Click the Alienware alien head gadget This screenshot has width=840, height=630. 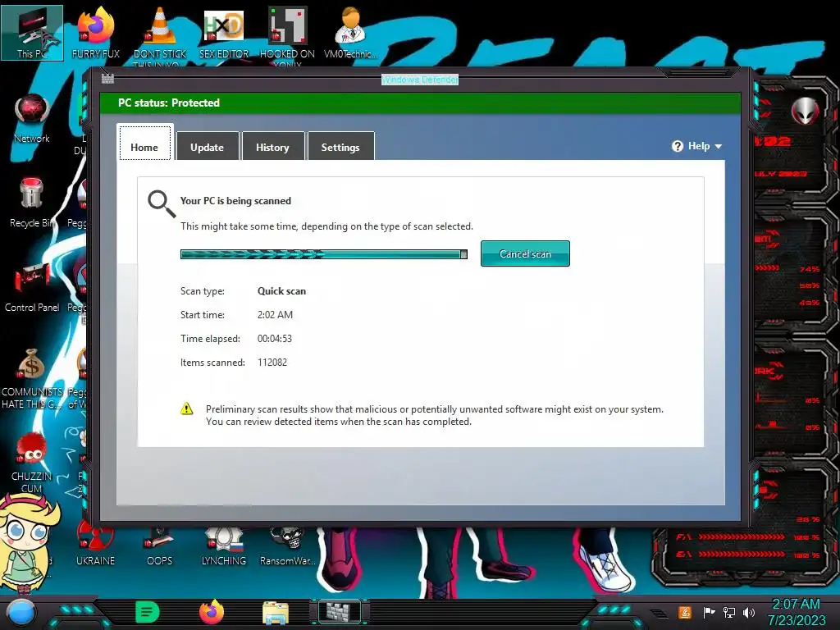pyautogui.click(x=805, y=111)
